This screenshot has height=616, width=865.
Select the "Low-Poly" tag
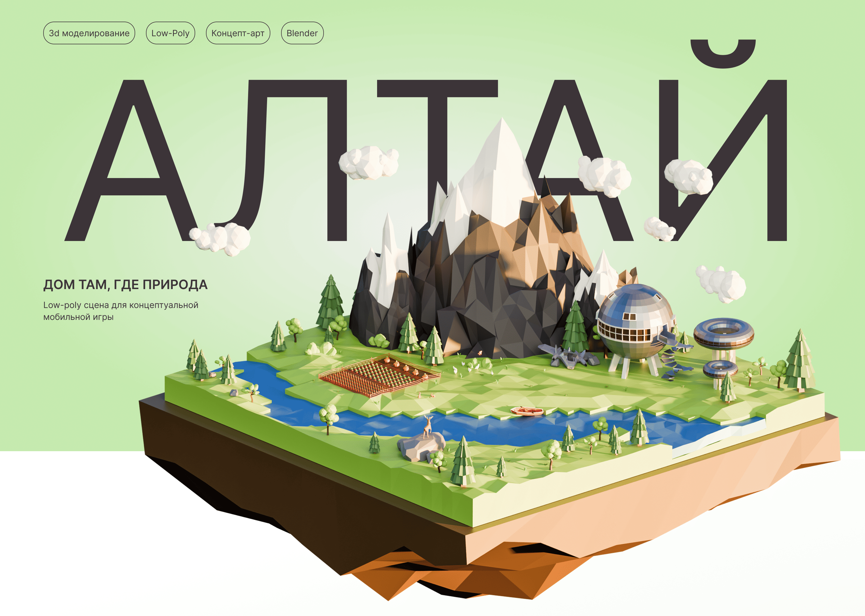tap(170, 33)
